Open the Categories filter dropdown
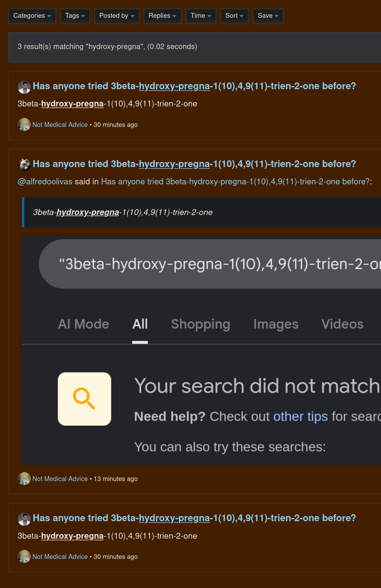 (32, 16)
